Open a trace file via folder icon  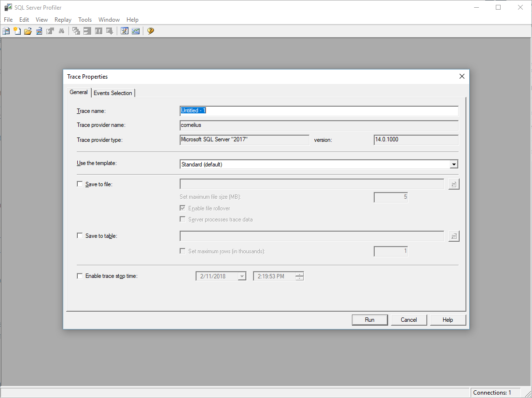[x=28, y=31]
